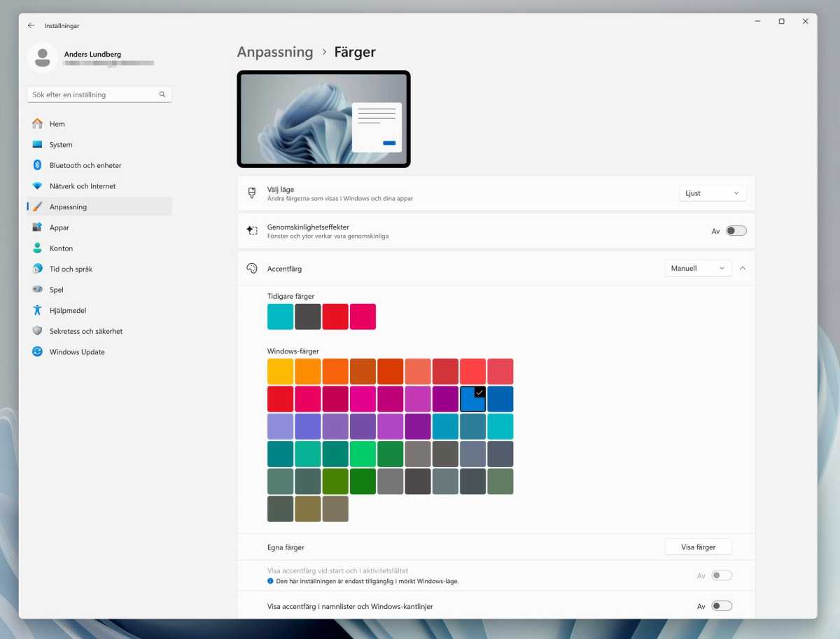
Task: Click the disabled start and taskbar accent toggle
Action: tap(721, 575)
